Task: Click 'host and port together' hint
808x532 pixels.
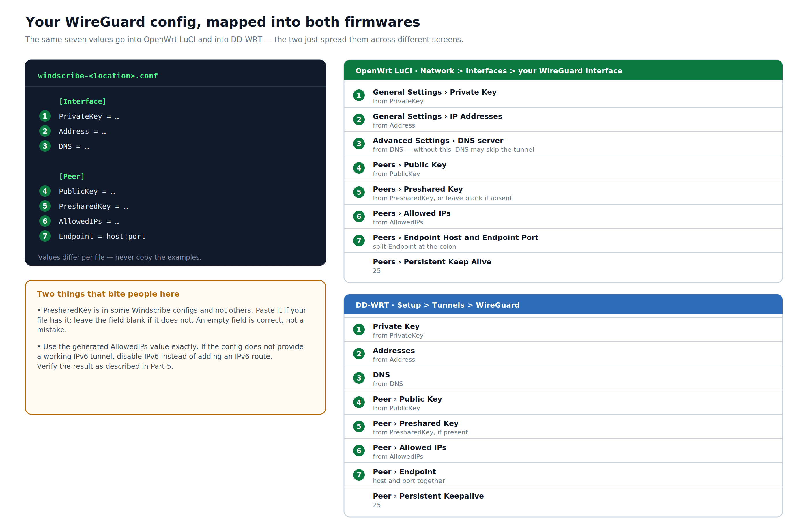Action: [409, 481]
